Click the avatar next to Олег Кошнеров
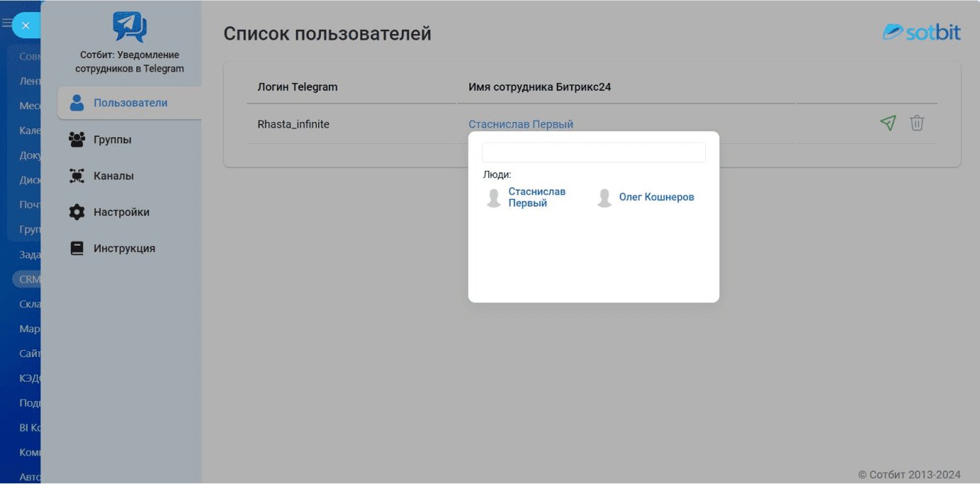Viewport: 980px width, 484px height. point(604,198)
